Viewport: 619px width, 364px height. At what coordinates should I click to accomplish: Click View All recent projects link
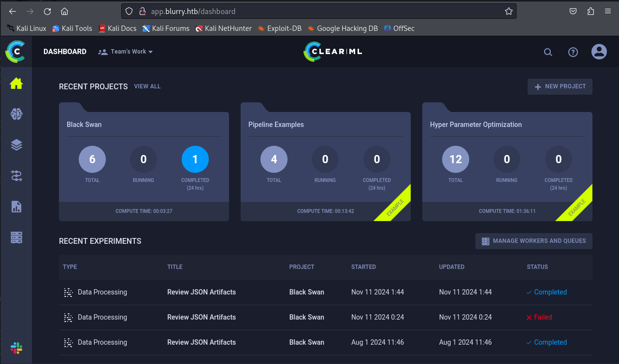pyautogui.click(x=147, y=86)
